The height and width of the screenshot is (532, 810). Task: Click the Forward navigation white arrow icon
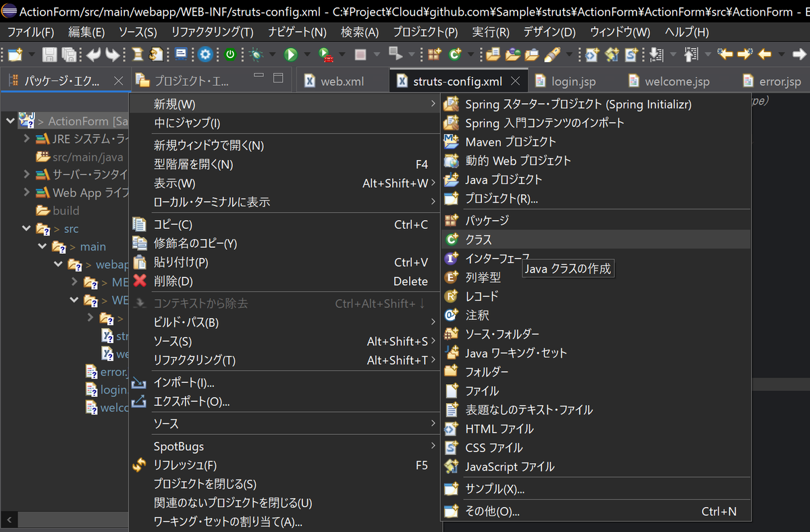point(800,55)
